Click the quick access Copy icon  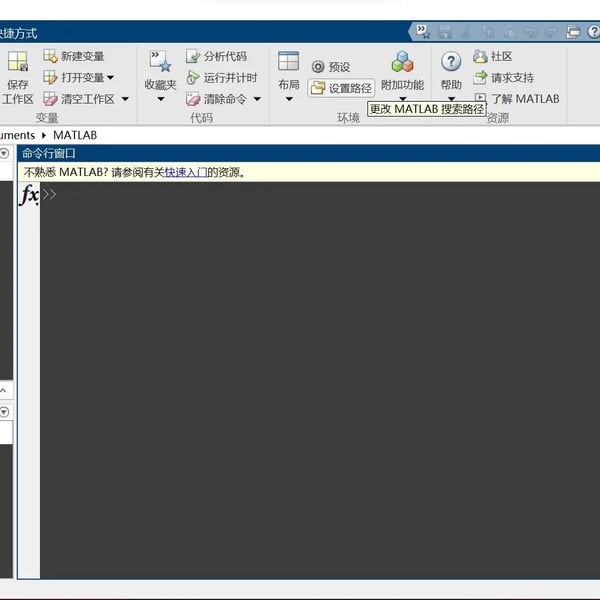tap(488, 32)
